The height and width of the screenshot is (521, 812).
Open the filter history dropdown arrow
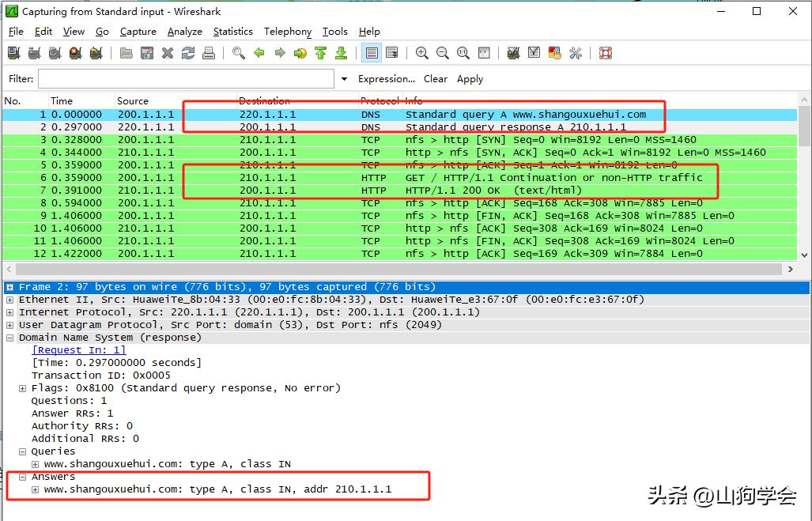[x=344, y=79]
